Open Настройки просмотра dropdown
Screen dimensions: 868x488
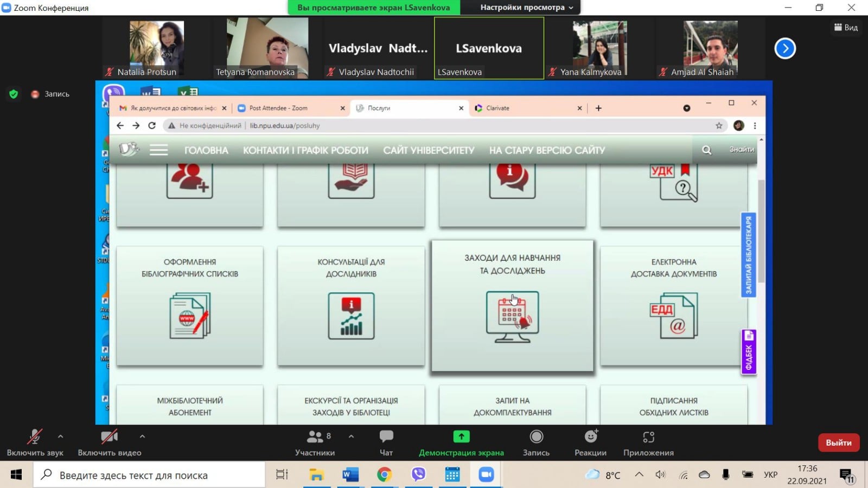coord(526,8)
